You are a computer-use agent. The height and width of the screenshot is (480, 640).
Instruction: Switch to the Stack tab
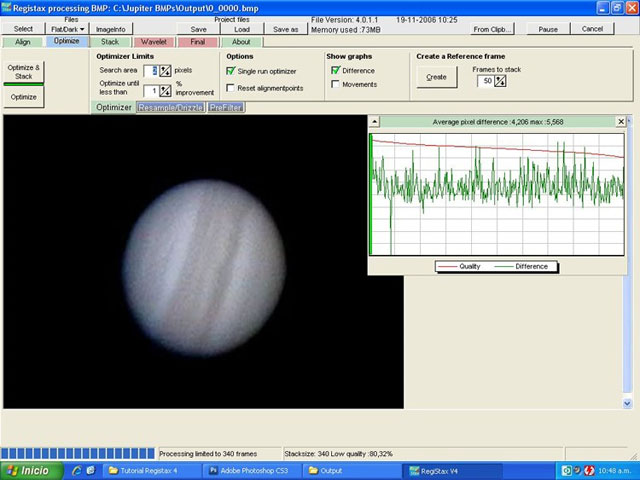(110, 42)
